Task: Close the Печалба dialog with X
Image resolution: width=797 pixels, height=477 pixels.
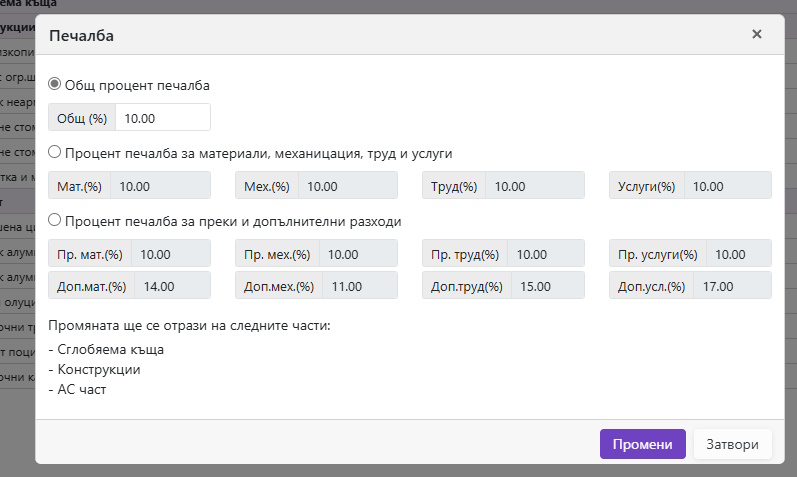Action: 757,34
